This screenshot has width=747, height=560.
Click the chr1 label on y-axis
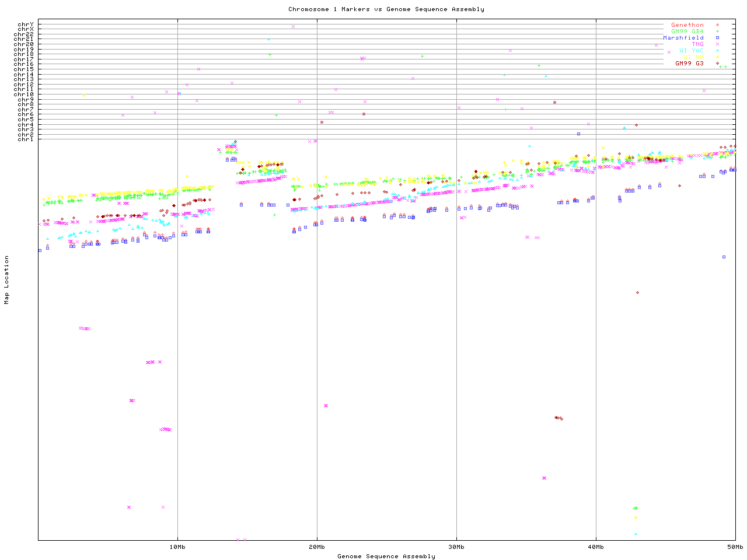pos(26,139)
